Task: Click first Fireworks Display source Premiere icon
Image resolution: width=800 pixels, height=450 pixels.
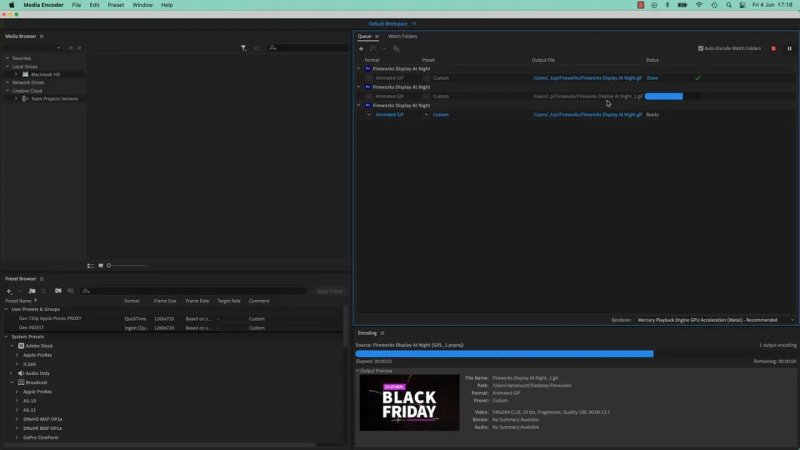Action: tap(368, 68)
